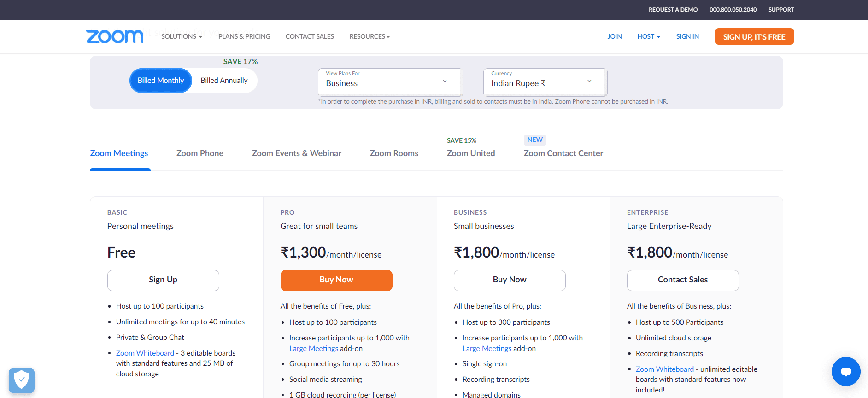Switch to the Zoom Phone tab
This screenshot has height=398, width=868.
[x=200, y=153]
